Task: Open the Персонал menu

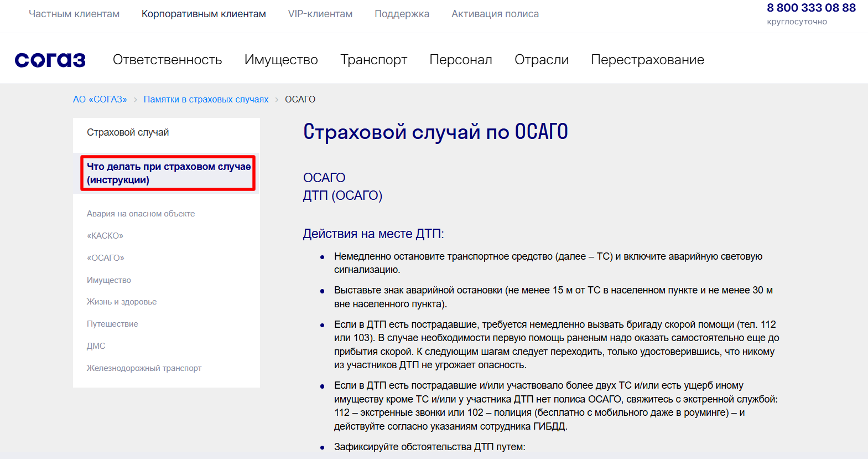Action: click(x=461, y=60)
